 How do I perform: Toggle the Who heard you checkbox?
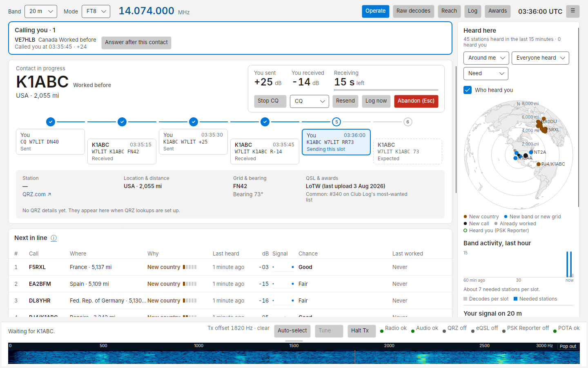tap(468, 90)
